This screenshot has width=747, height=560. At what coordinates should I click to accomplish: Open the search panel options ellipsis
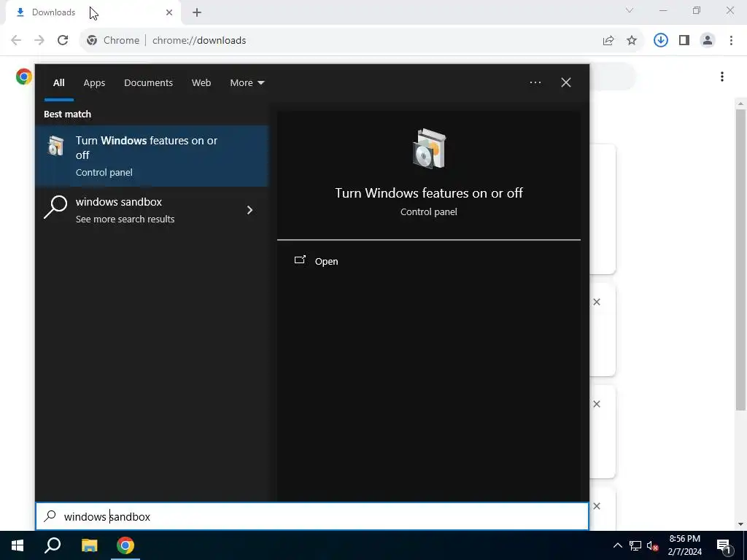(x=535, y=82)
